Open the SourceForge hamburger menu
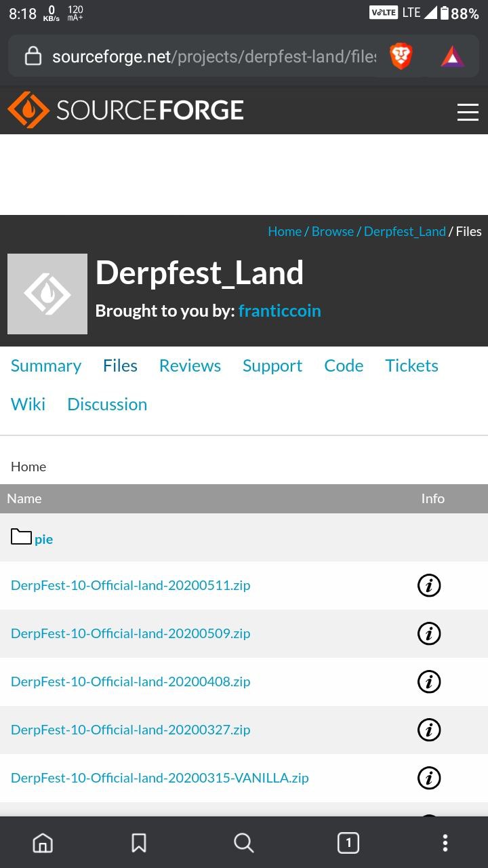This screenshot has height=868, width=488. pyautogui.click(x=468, y=112)
